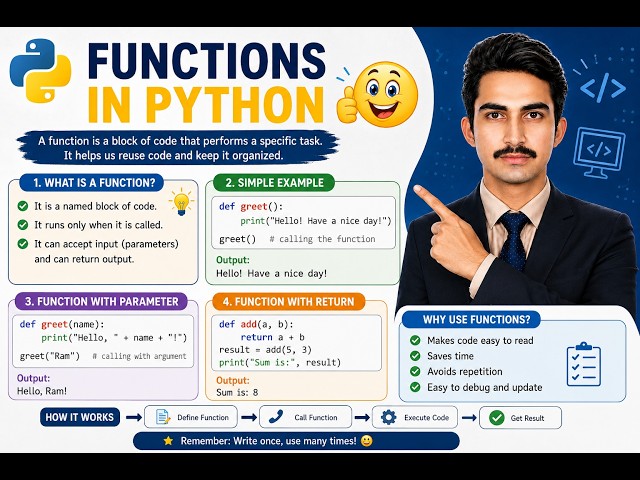Click the 'Execute Code' step box

415,417
